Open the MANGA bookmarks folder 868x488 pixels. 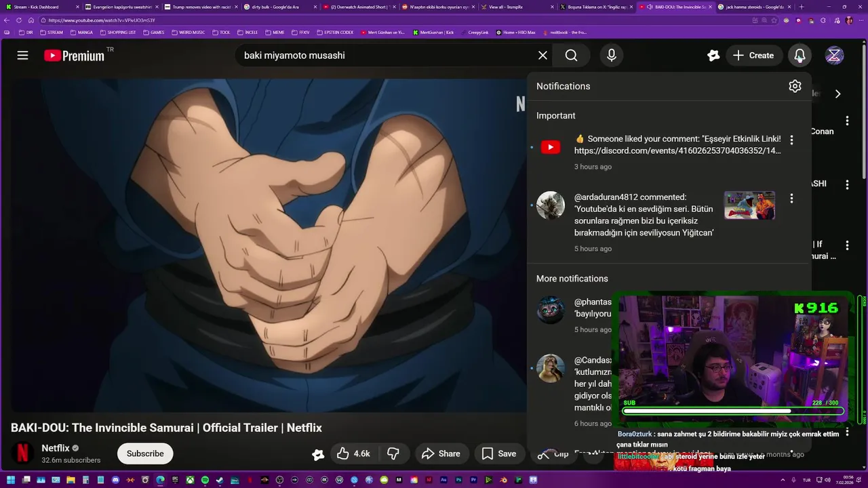81,33
